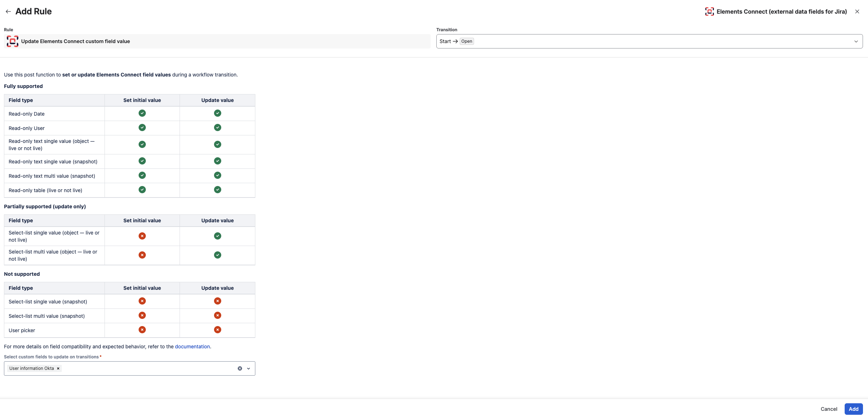Remove the User information Okta tag
This screenshot has width=868, height=418.
click(58, 368)
